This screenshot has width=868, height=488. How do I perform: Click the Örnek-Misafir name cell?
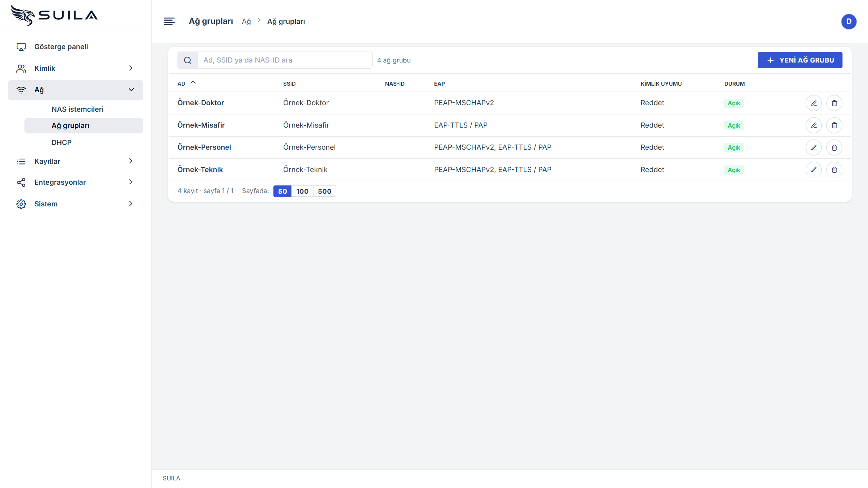point(201,125)
